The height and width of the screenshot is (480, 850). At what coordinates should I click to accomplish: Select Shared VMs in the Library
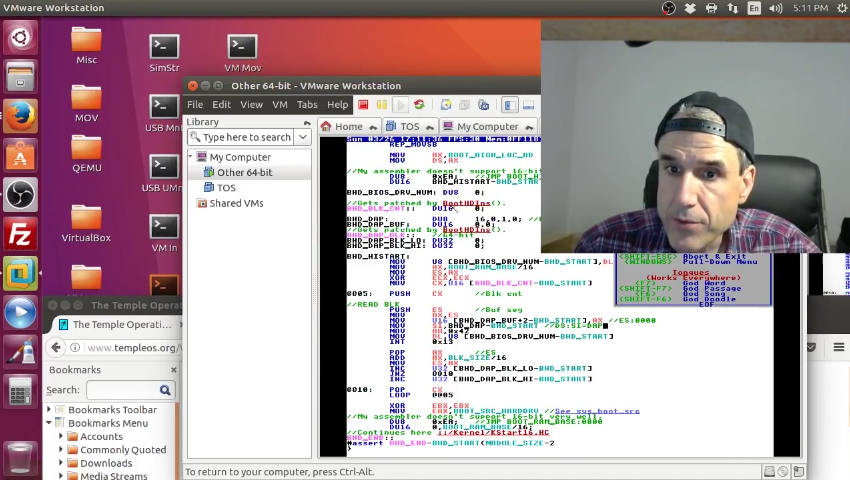pyautogui.click(x=236, y=203)
